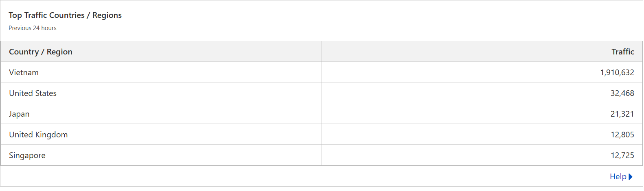644x191 pixels.
Task: Click the traffic value 21,321
Action: (x=622, y=114)
